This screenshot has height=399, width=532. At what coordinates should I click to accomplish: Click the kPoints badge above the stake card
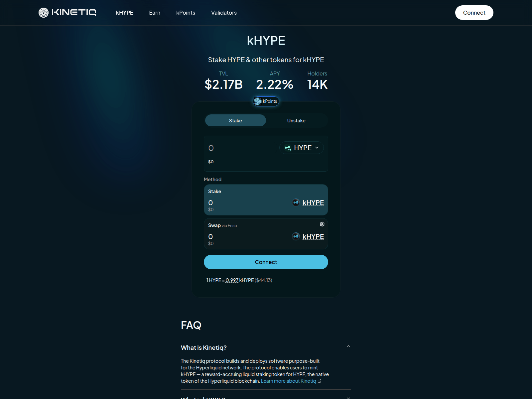click(x=266, y=101)
